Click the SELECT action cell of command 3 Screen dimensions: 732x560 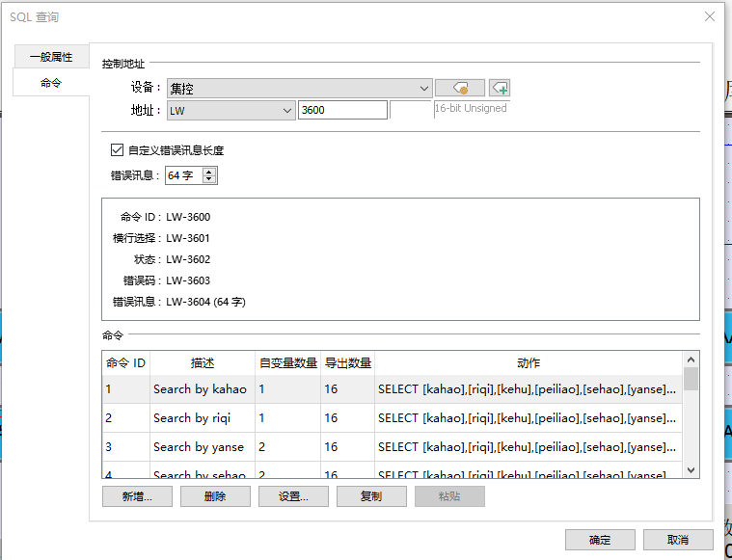point(529,447)
